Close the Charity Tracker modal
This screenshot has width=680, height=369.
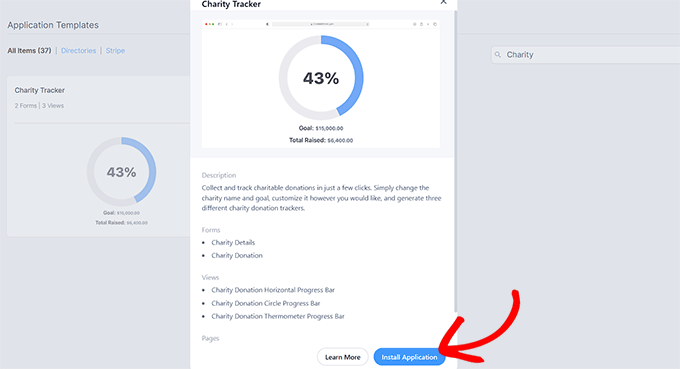443,2
